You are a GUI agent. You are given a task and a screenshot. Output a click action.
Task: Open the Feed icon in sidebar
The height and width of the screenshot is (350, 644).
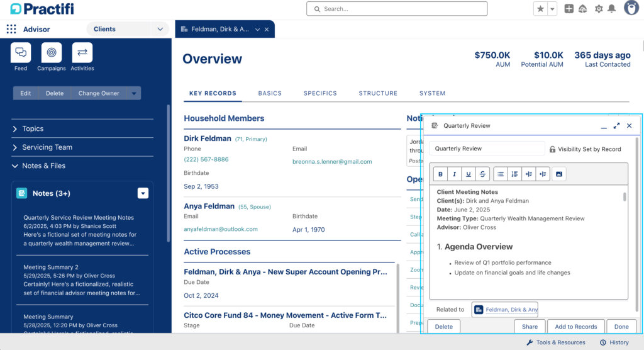21,53
